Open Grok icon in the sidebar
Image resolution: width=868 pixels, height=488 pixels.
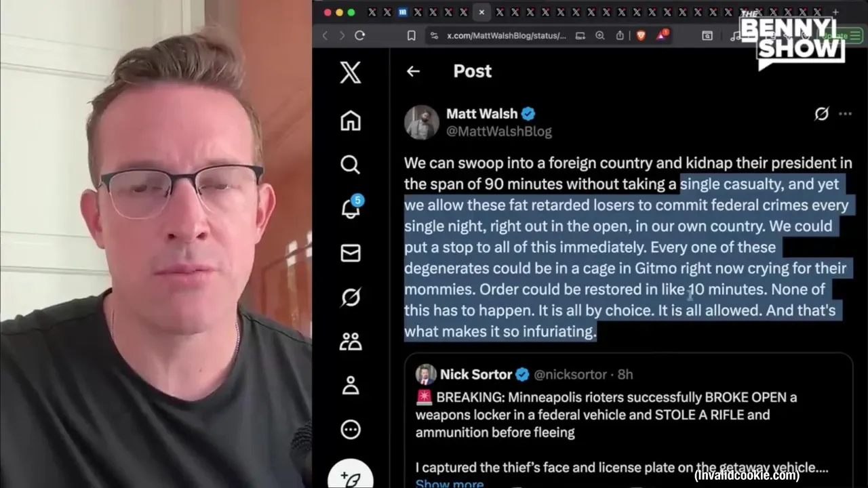point(351,297)
